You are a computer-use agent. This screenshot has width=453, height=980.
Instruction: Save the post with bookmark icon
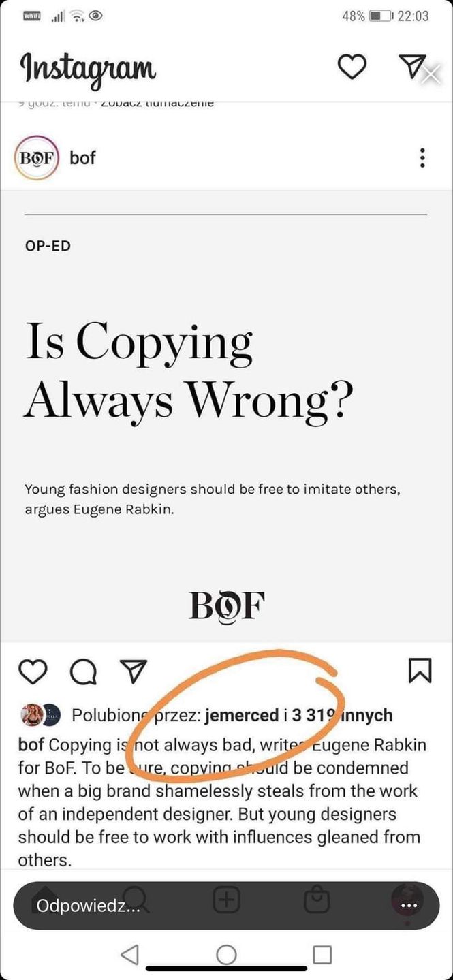coord(420,670)
